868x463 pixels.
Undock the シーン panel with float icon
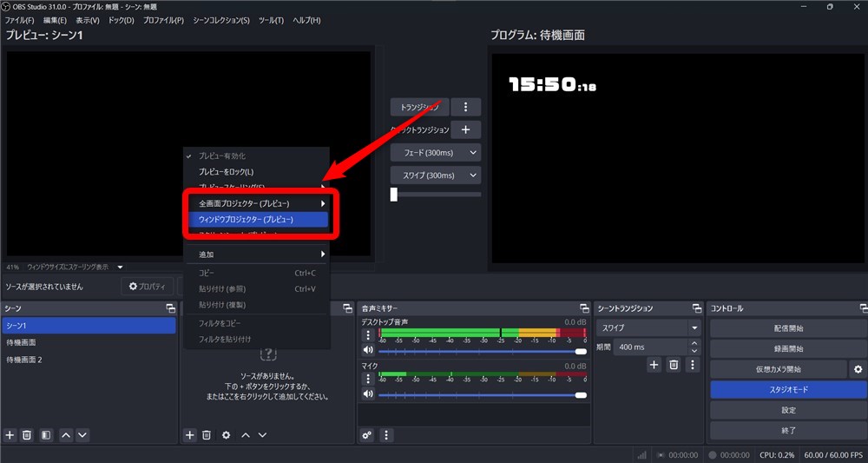170,308
